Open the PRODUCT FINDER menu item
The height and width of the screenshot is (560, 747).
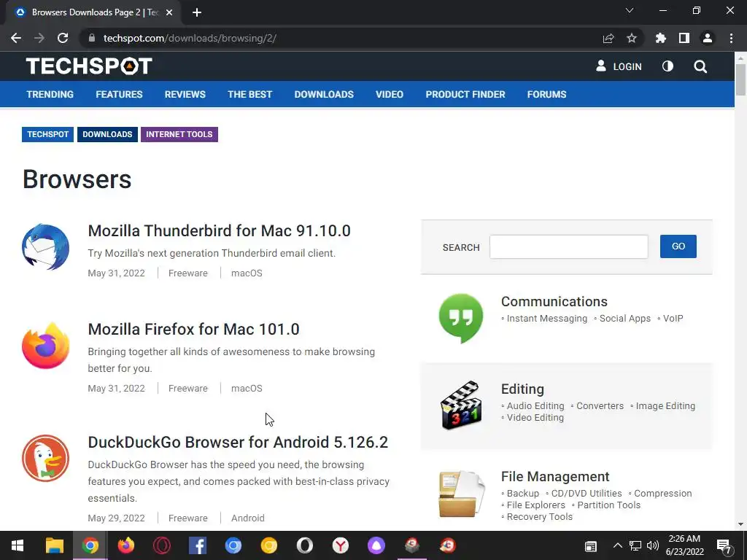465,94
